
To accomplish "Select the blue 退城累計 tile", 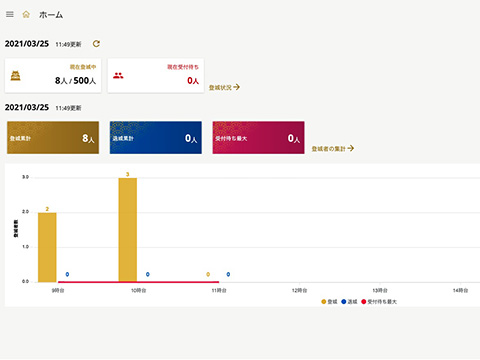I will 156,138.
